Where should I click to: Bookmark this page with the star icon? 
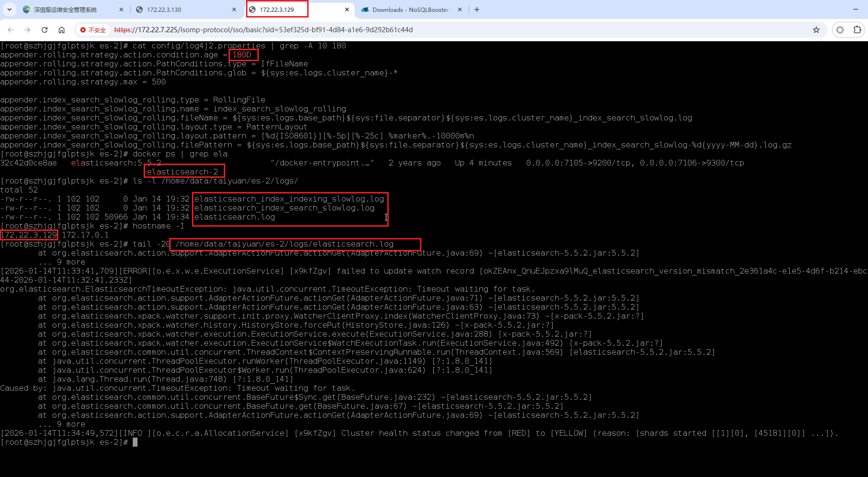pos(816,30)
